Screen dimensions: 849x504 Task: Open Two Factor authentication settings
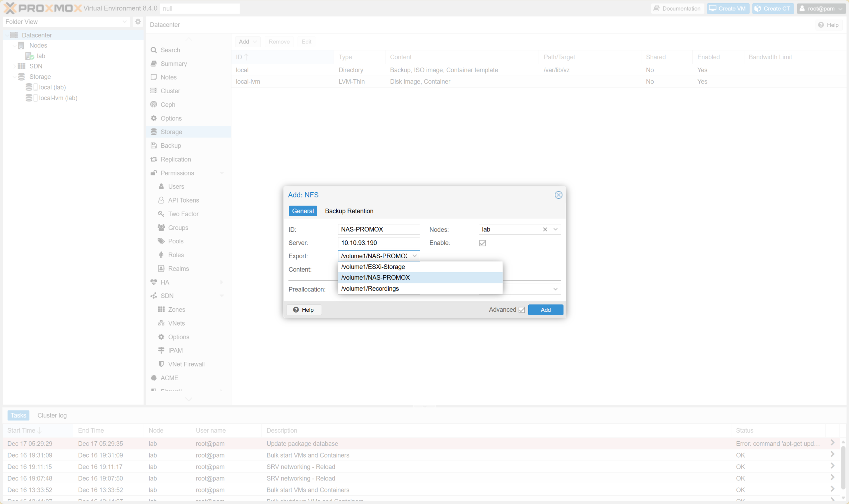183,214
